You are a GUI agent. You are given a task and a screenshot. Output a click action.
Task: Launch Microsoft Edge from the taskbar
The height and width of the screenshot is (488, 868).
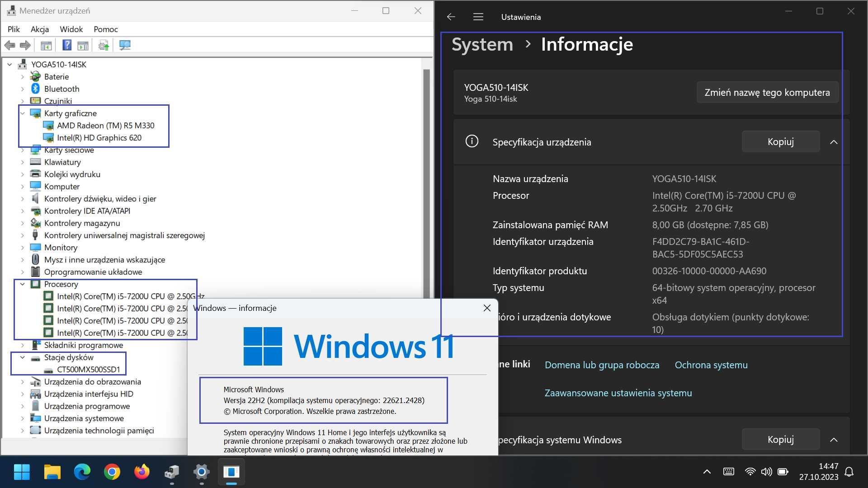(82, 472)
